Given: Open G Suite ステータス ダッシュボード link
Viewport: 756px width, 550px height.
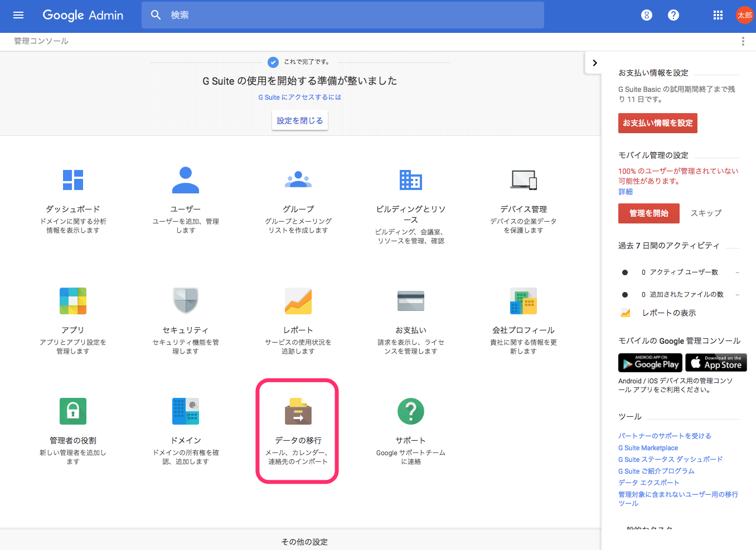Looking at the screenshot, I should coord(671,460).
